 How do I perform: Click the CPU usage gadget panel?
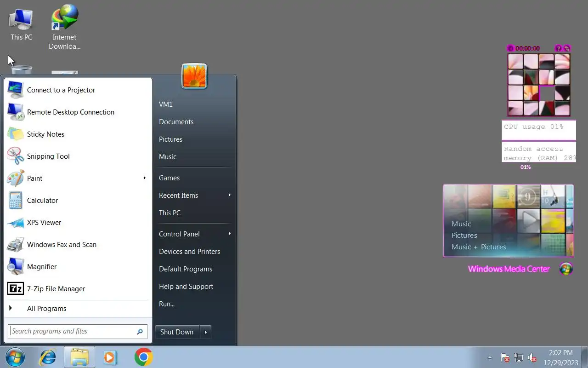pyautogui.click(x=538, y=130)
